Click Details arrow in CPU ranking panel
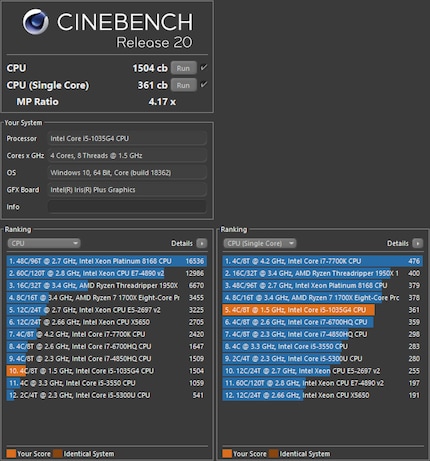 click(202, 243)
